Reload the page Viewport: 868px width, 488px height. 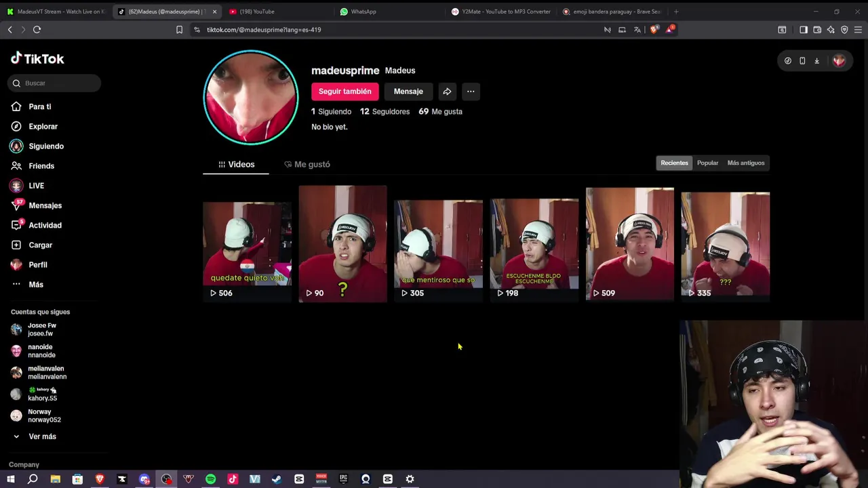[x=37, y=30]
